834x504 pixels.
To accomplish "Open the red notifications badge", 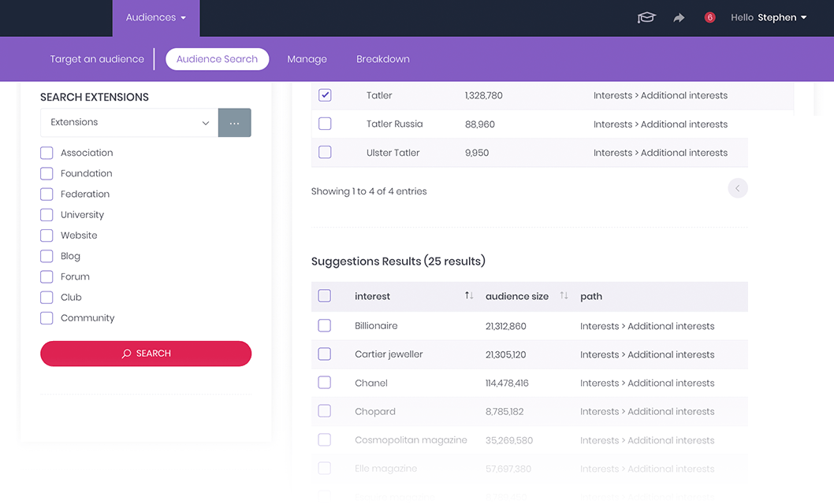I will pos(709,17).
